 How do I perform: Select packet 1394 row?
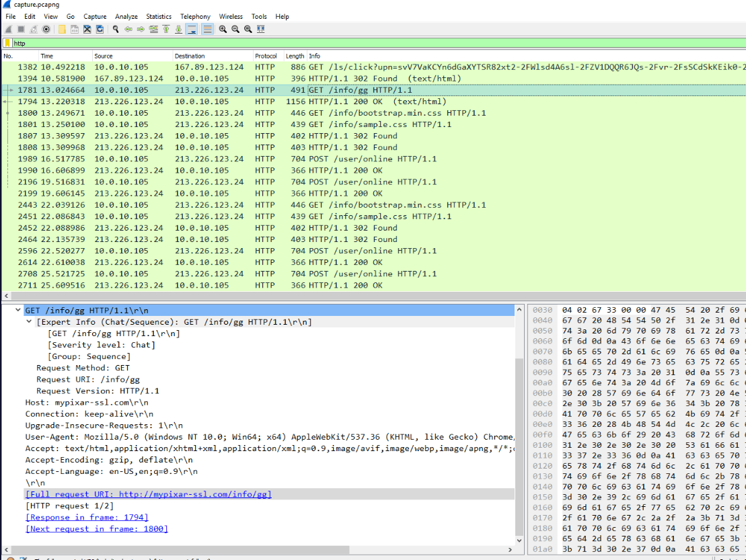tap(373, 79)
